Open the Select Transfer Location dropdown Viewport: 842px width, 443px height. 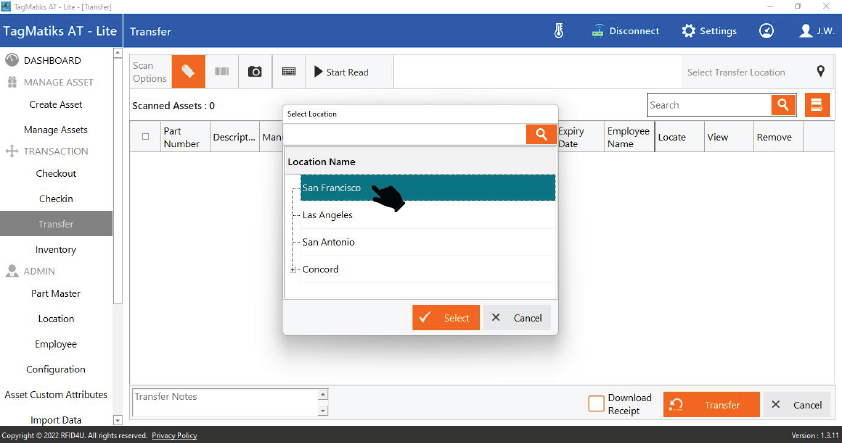[x=737, y=72]
